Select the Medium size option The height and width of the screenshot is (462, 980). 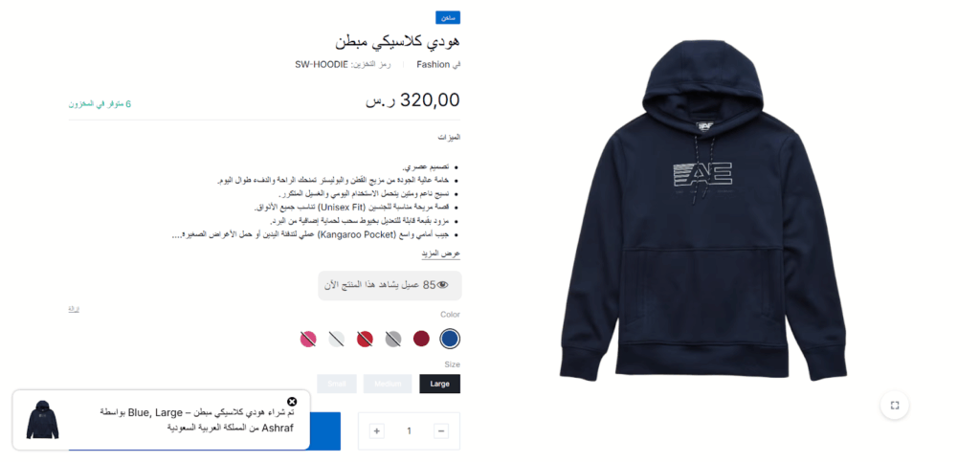click(x=388, y=384)
